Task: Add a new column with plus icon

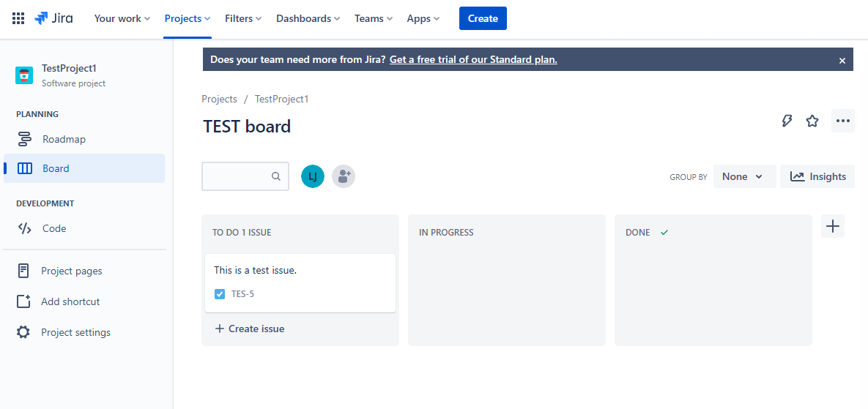Action: (x=833, y=227)
